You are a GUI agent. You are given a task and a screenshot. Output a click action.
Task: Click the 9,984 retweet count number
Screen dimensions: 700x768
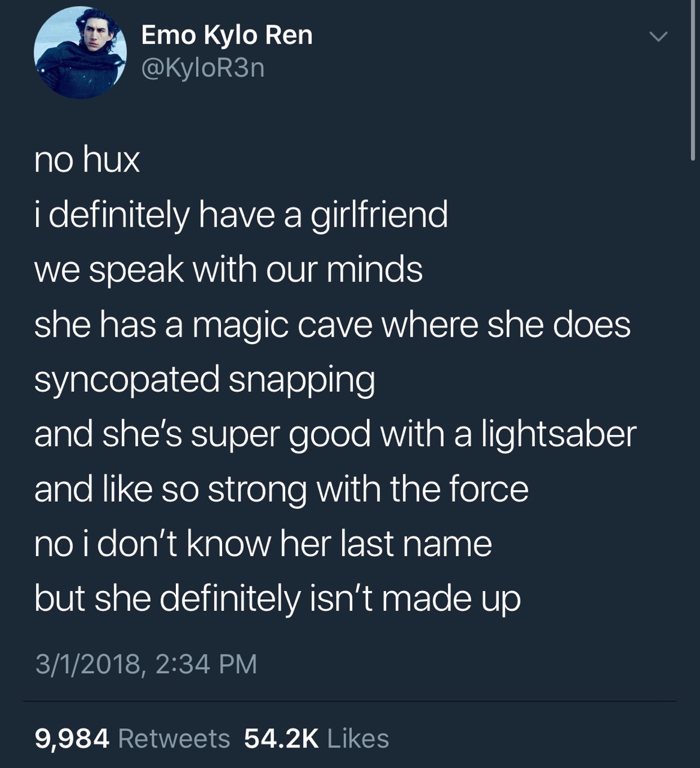point(72,739)
